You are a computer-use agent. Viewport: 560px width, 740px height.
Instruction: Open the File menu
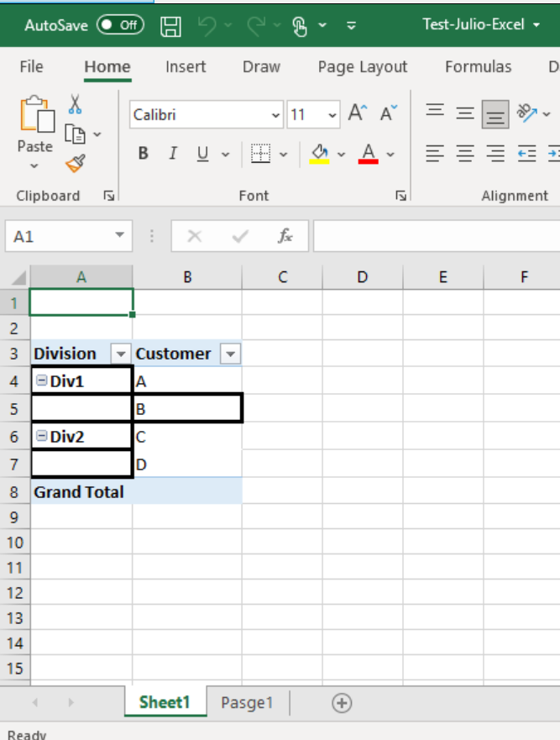pyautogui.click(x=31, y=67)
